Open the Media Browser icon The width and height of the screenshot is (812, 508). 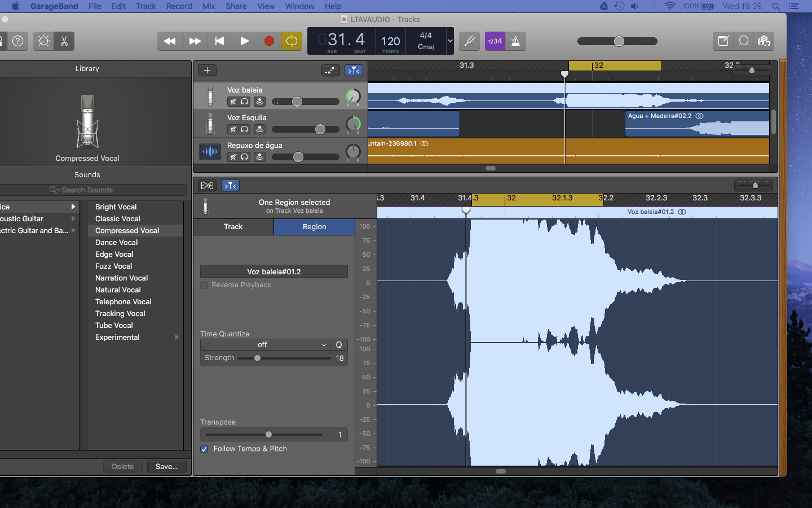click(x=764, y=41)
